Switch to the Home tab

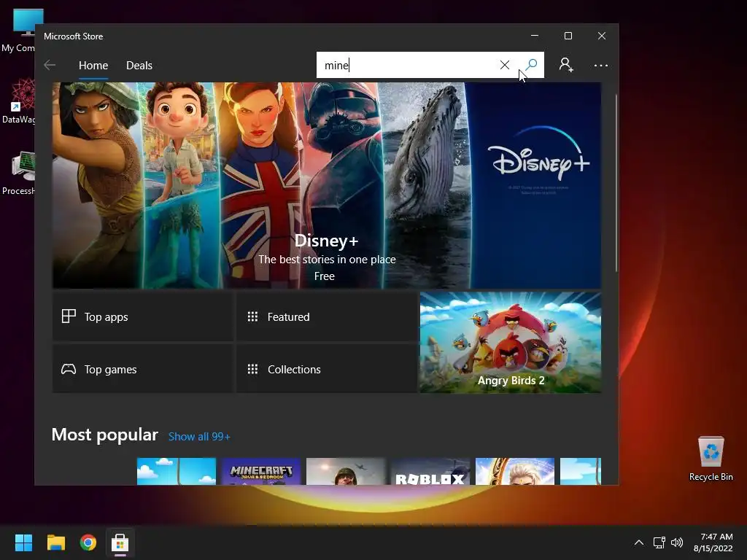(93, 65)
